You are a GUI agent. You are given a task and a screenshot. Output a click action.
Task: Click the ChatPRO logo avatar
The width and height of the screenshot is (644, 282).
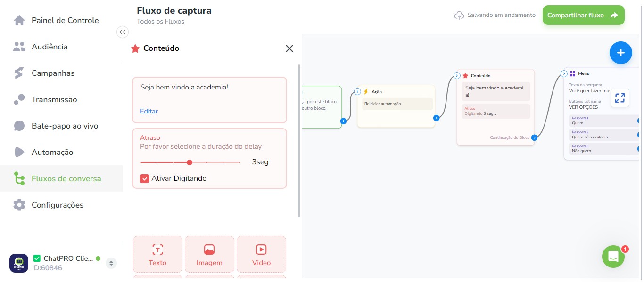point(19,263)
